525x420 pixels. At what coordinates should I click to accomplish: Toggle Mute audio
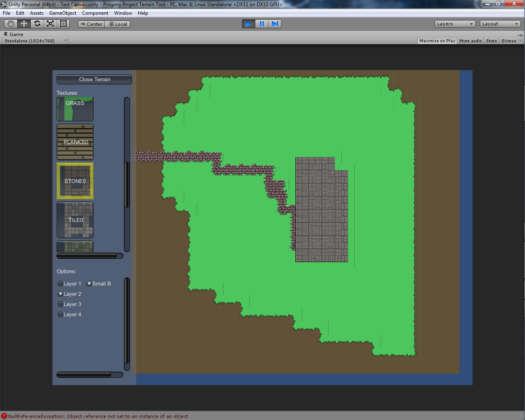coord(470,41)
